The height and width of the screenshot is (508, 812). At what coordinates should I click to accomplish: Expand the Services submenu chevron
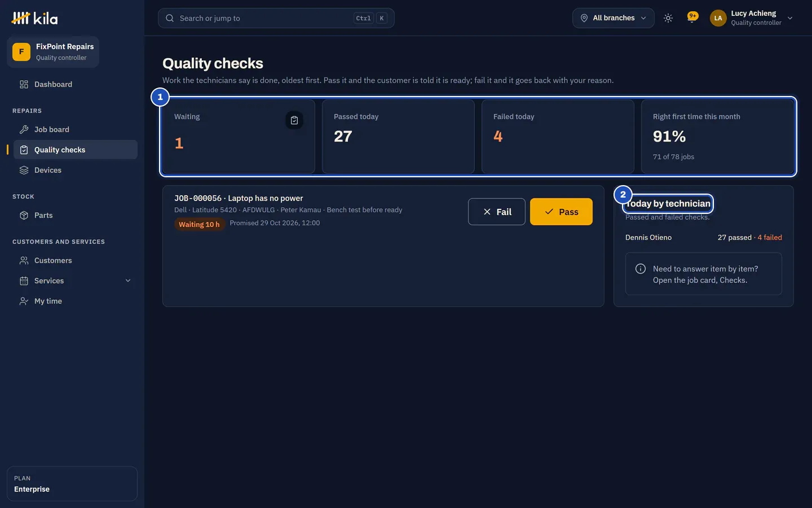[x=128, y=281]
